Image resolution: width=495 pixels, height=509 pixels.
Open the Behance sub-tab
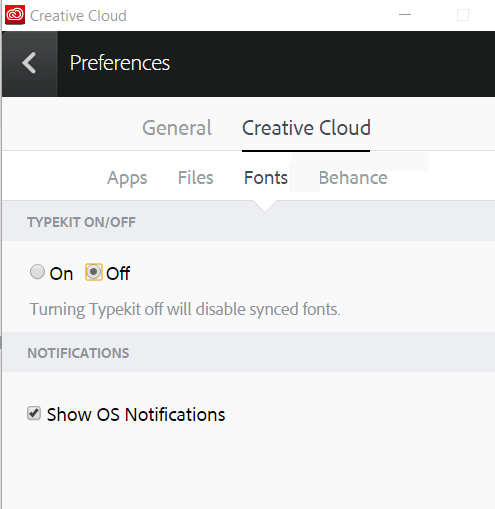coord(353,177)
